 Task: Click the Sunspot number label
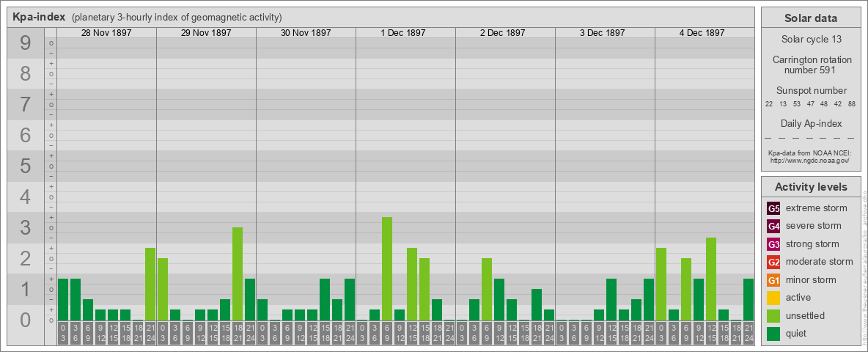click(812, 91)
